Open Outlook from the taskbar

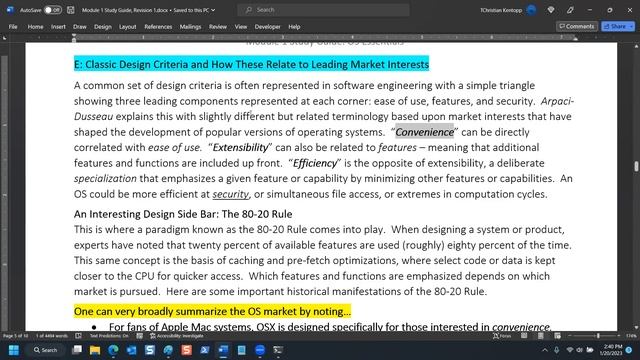[x=131, y=350]
